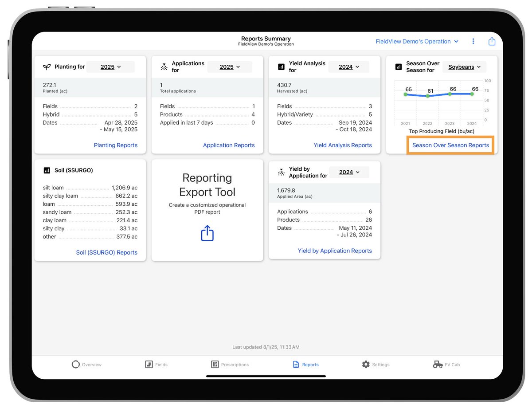The width and height of the screenshot is (532, 408).
Task: Tap the Planting seedling icon
Action: click(x=47, y=67)
